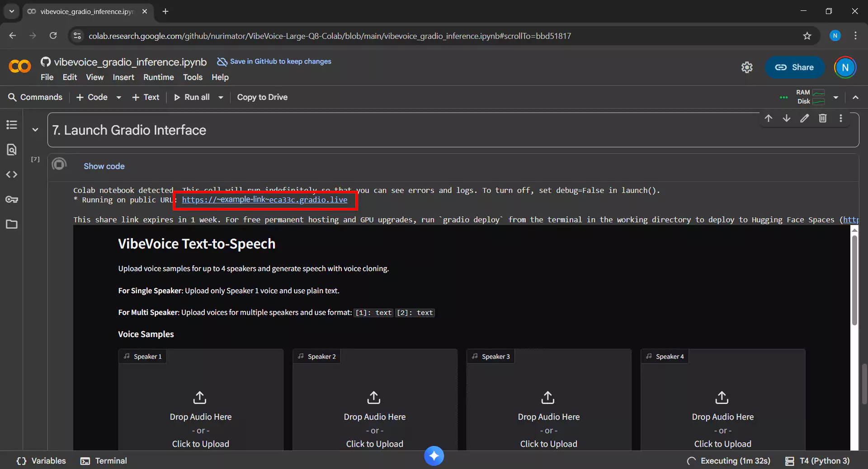Delete the cell using the trash icon

pos(823,118)
